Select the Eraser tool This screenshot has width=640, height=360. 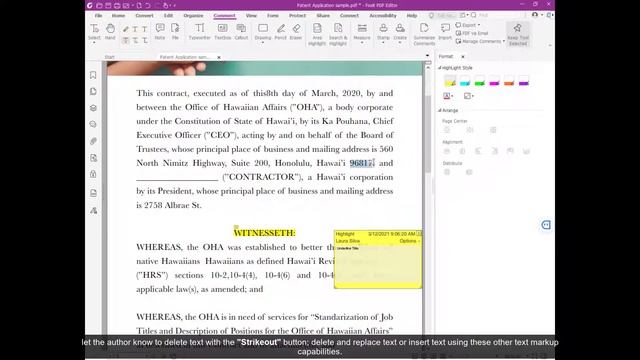point(296,32)
